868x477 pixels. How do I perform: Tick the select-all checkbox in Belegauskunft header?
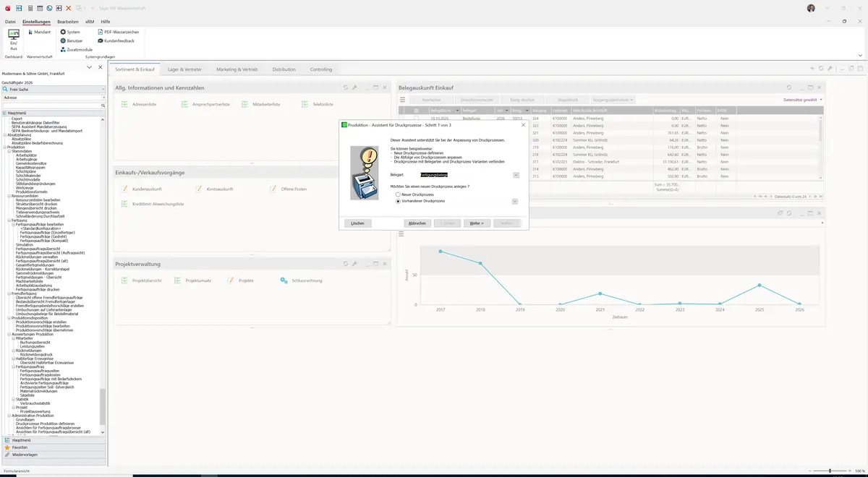point(416,111)
